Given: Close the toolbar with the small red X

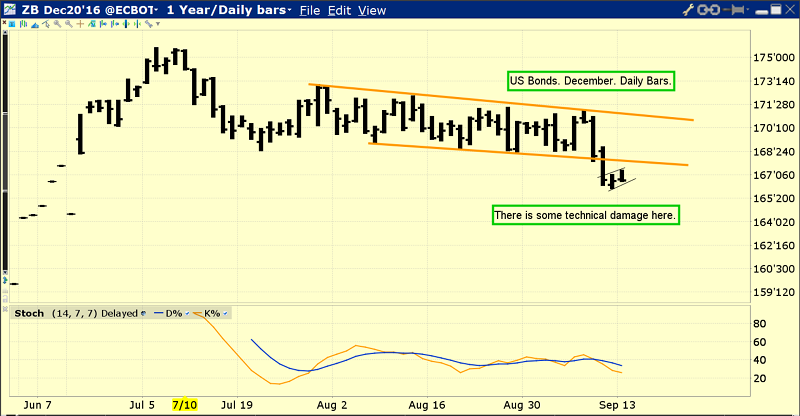Looking at the screenshot, I should point(4,22).
